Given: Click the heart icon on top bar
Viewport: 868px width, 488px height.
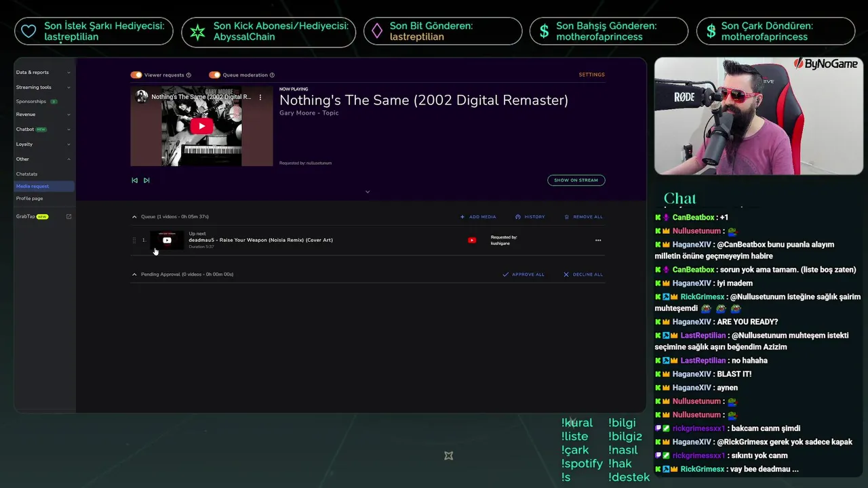Looking at the screenshot, I should pos(28,31).
